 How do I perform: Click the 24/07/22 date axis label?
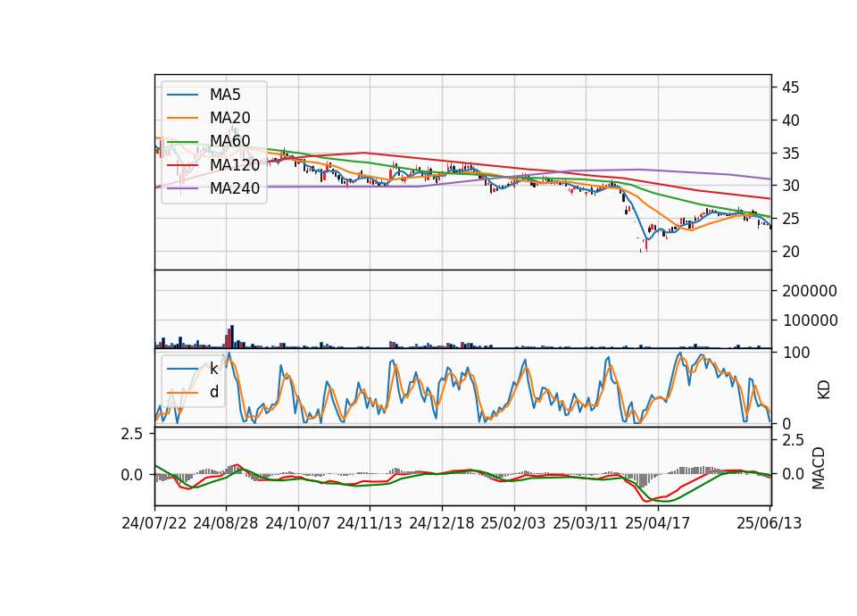[x=154, y=523]
